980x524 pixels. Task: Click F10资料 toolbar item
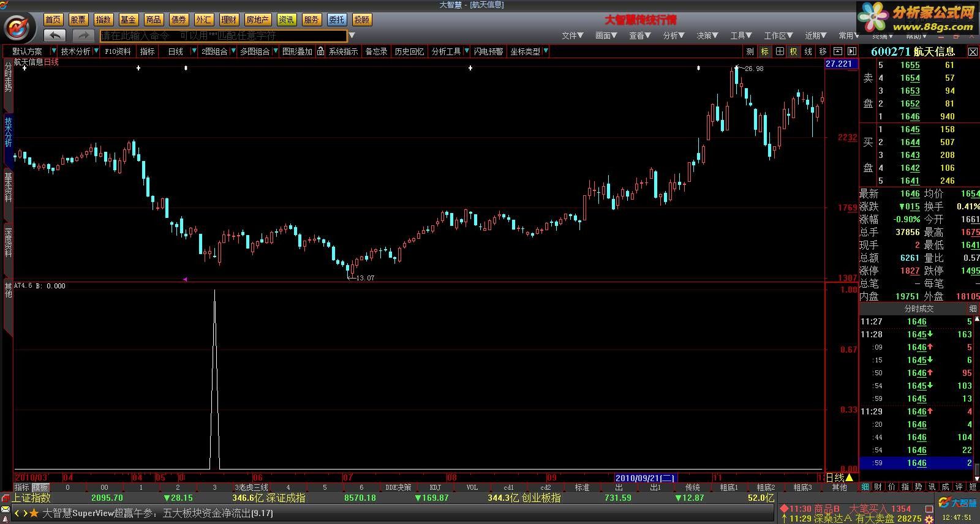coord(118,51)
